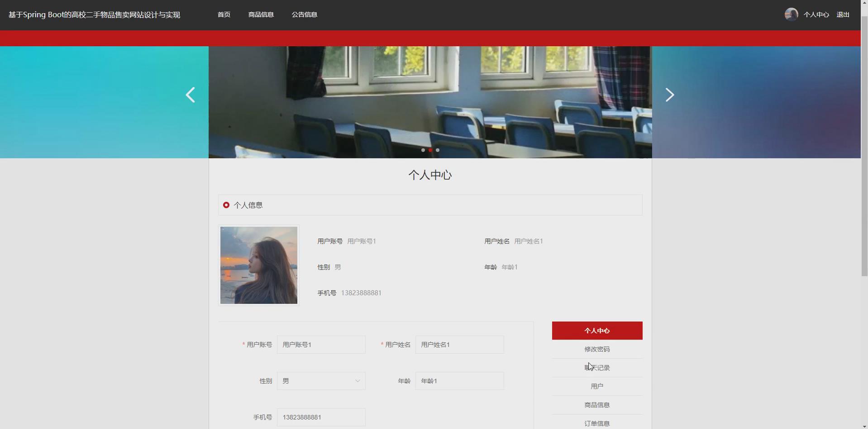Select the first carousel indicator dot
This screenshot has height=429, width=868.
(423, 150)
